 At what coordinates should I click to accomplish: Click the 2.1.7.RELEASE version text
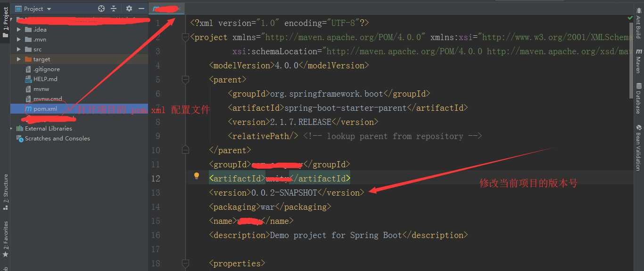point(301,122)
